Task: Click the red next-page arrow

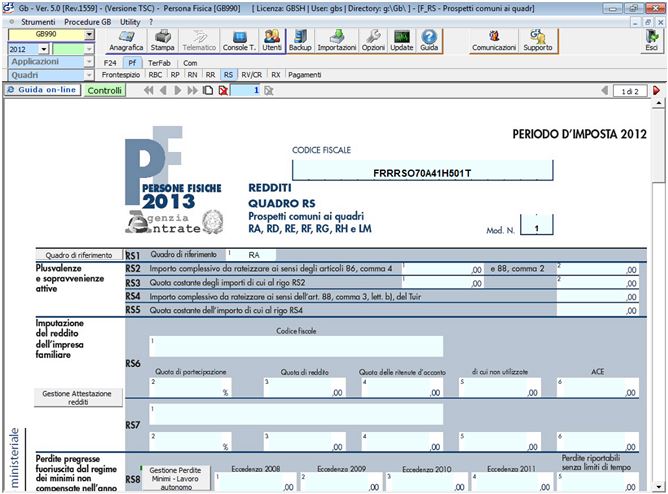Action: 656,90
